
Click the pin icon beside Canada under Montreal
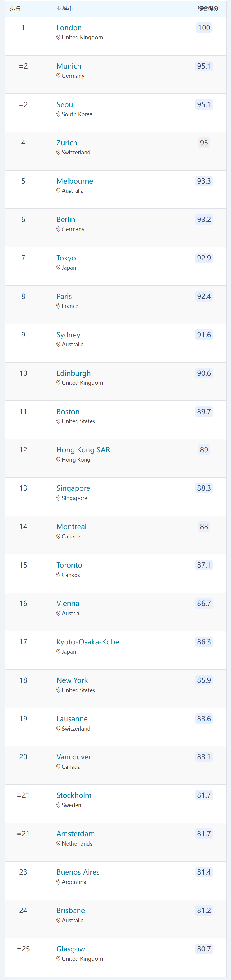pyautogui.click(x=58, y=536)
